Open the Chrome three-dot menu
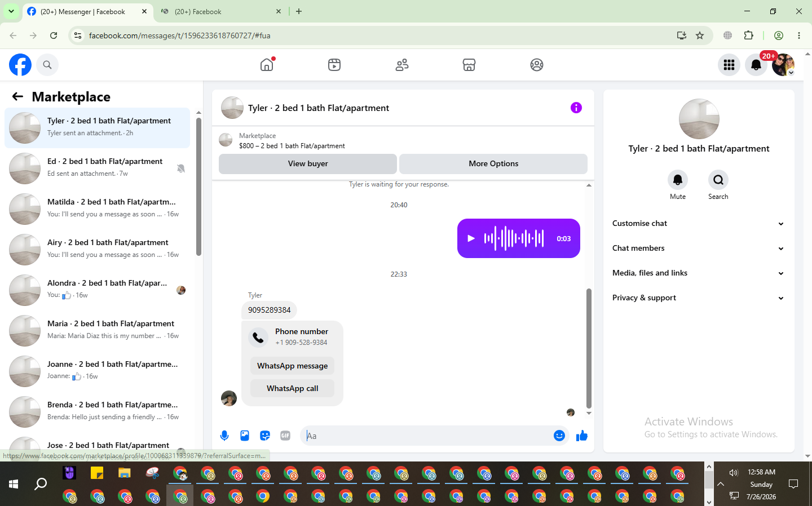The height and width of the screenshot is (506, 812). (799, 35)
